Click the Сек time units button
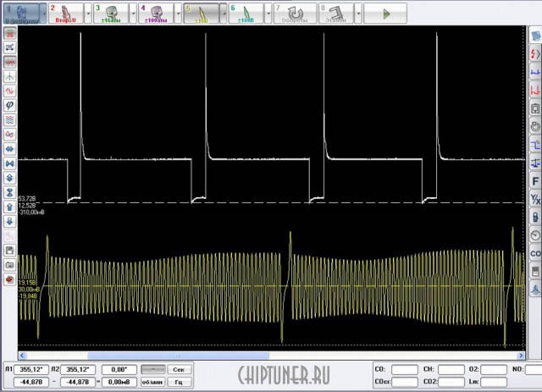This screenshot has width=542, height=392. pos(179,370)
